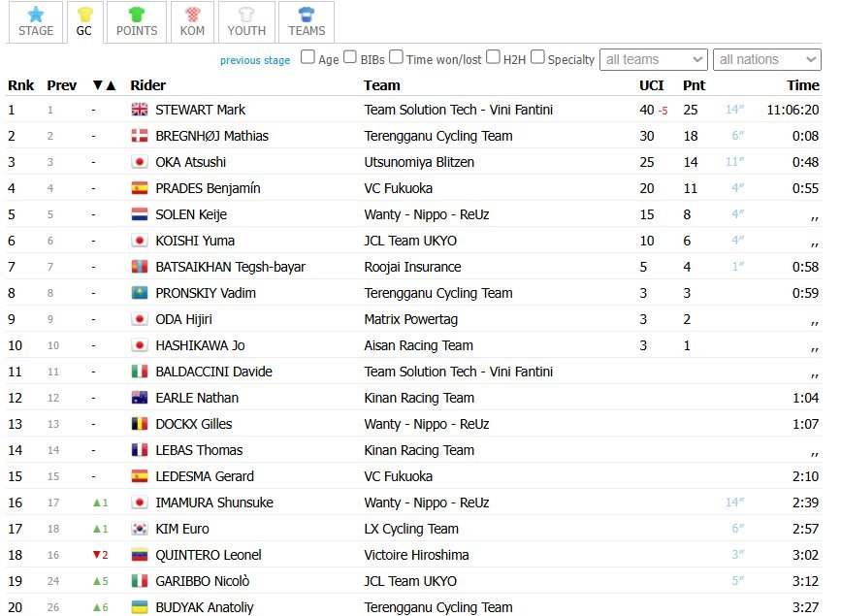Enable the Age checkbox
This screenshot has width=841, height=616.
coord(307,58)
